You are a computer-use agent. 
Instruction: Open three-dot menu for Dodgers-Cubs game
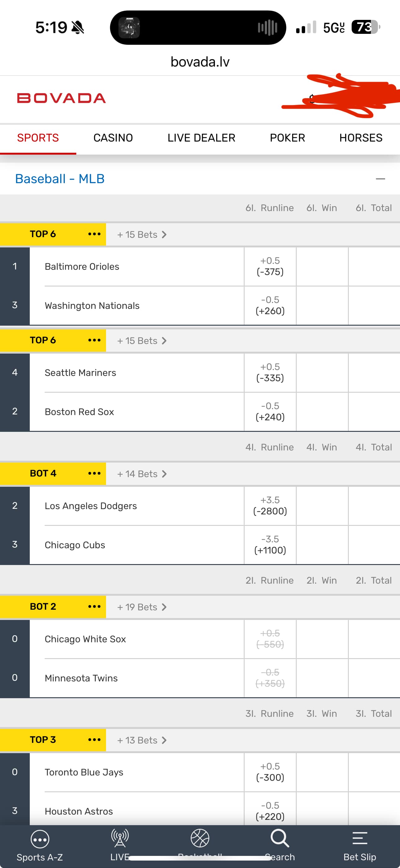[x=94, y=473]
